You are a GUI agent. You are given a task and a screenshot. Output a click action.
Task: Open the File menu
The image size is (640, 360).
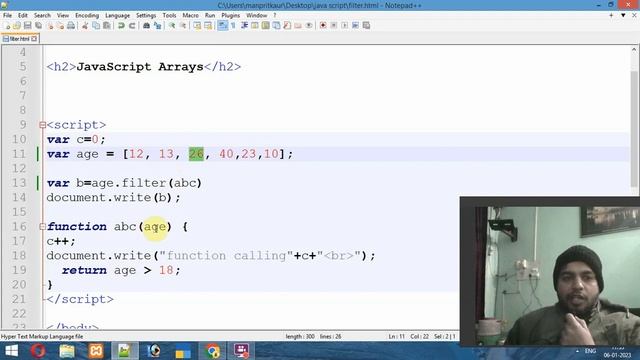pos(7,16)
